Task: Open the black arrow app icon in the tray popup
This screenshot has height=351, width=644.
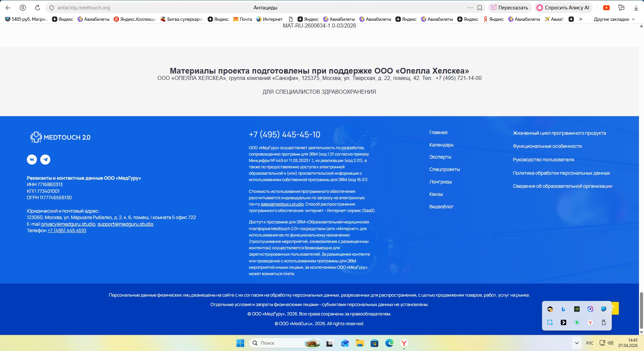Action: (x=563, y=322)
